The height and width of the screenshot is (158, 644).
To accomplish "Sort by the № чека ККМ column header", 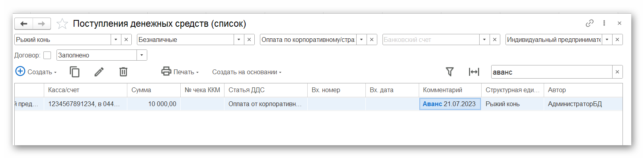I will (x=202, y=90).
